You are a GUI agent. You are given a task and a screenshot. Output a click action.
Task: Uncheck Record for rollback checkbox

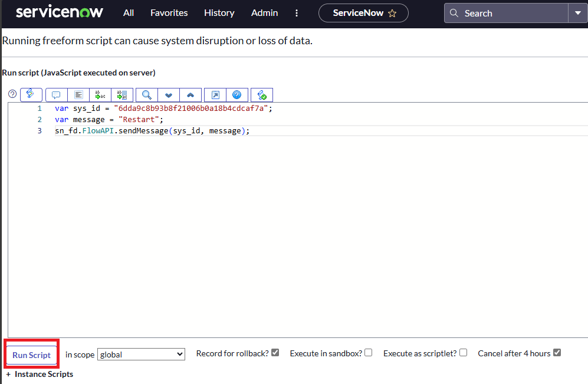275,353
